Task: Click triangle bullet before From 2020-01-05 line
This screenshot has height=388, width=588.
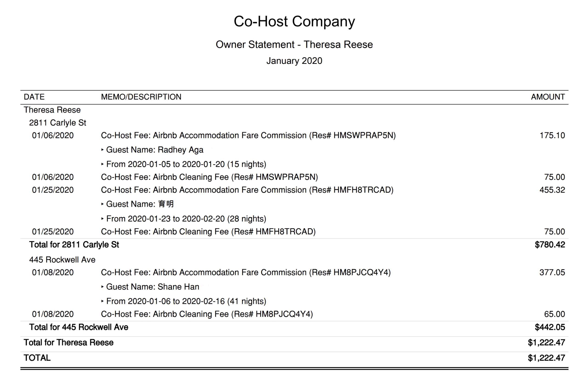Action: [x=102, y=164]
